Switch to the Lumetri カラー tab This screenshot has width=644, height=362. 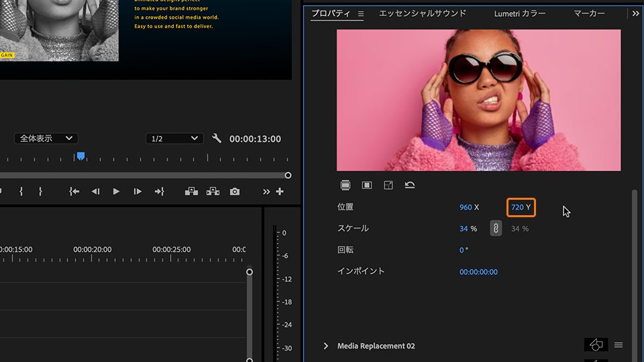pos(519,13)
